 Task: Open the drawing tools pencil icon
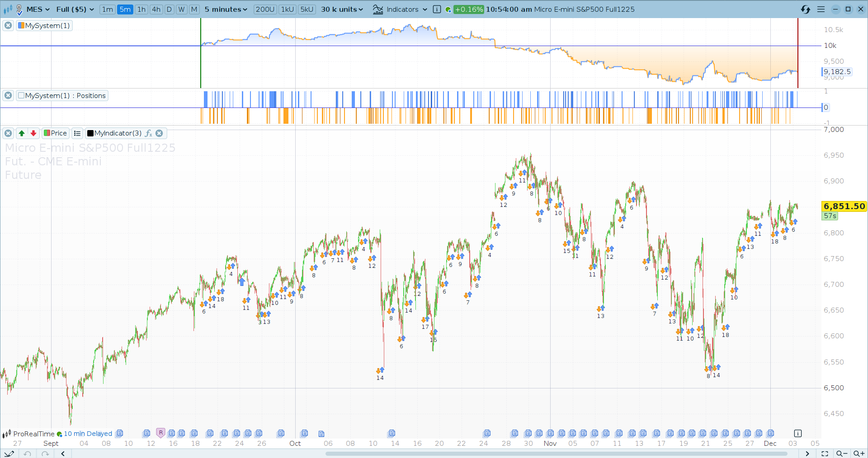[9, 453]
